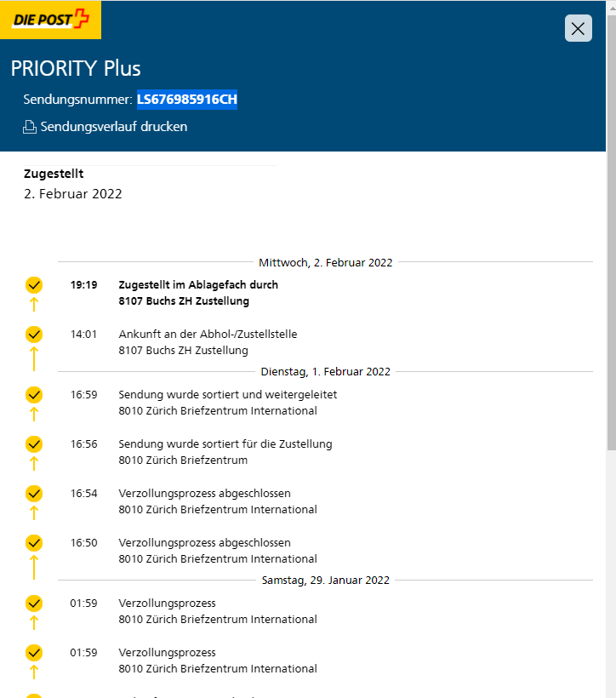Click the first 01:59 Verzollungsprozess checkmark icon

(x=34, y=604)
